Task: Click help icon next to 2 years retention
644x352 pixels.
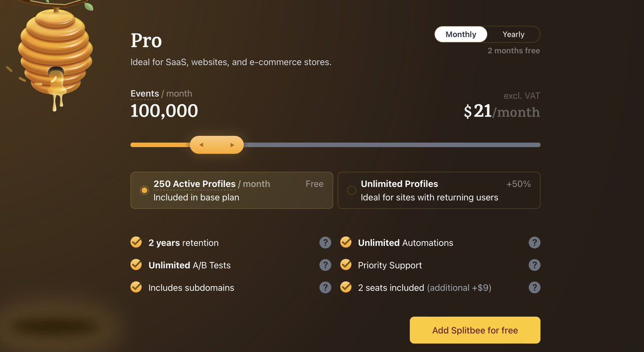Action: [x=325, y=243]
